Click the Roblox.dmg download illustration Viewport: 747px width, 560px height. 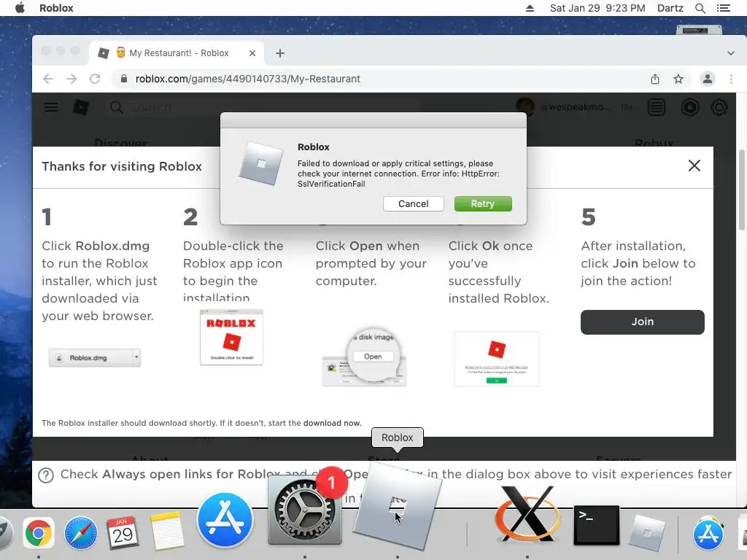(x=95, y=357)
